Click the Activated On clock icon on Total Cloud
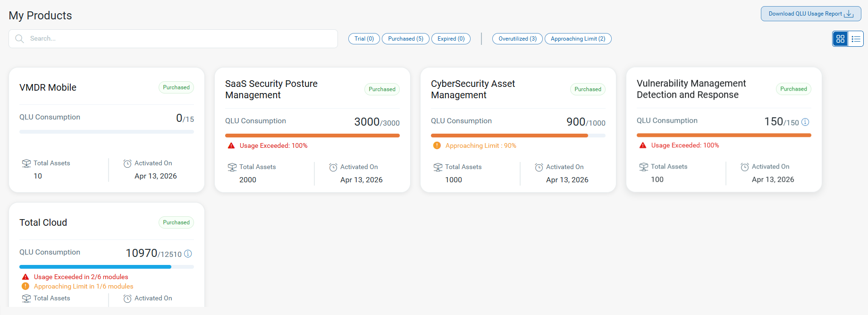Image resolution: width=868 pixels, height=315 pixels. pos(127,298)
